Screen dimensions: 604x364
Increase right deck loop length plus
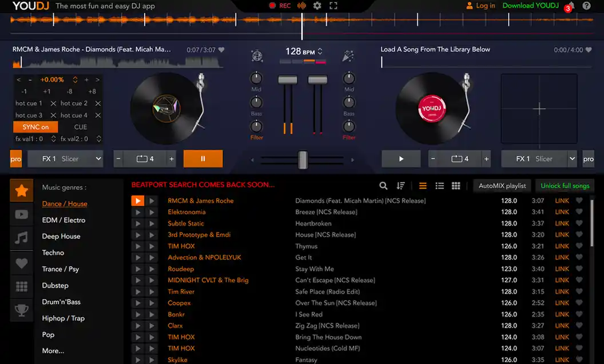coord(486,159)
